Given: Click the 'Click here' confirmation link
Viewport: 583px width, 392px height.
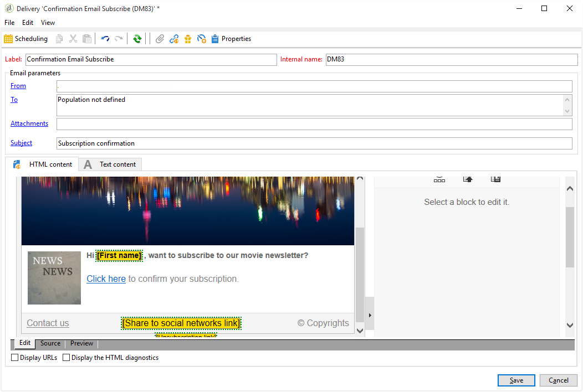Looking at the screenshot, I should (x=106, y=278).
